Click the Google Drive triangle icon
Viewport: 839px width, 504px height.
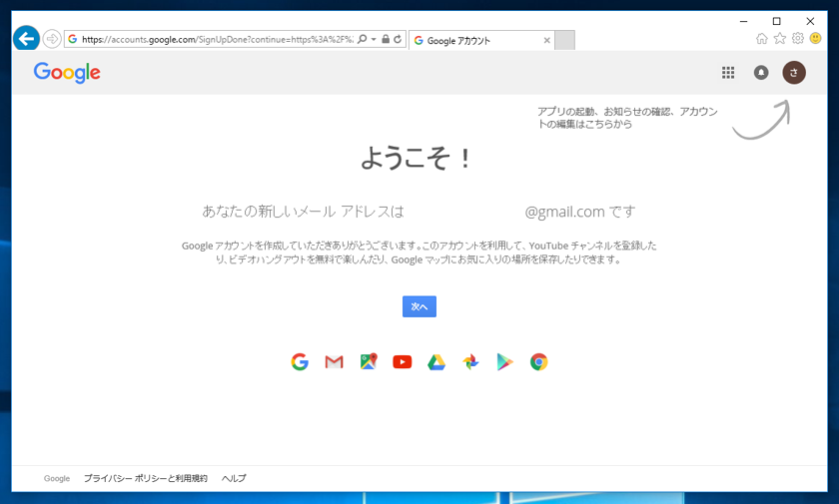click(x=436, y=362)
